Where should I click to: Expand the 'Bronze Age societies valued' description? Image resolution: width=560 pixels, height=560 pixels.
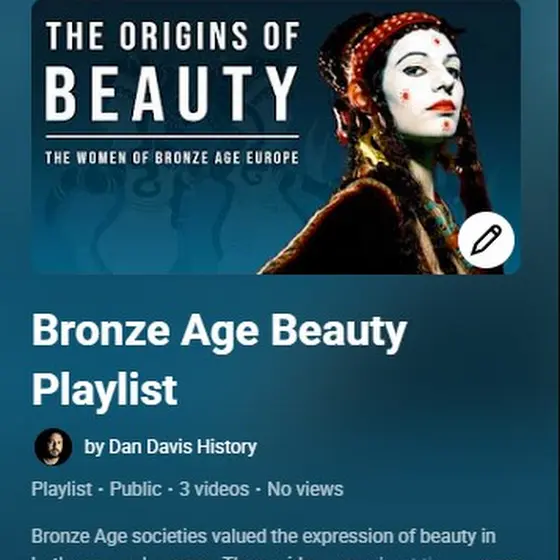pyautogui.click(x=264, y=536)
